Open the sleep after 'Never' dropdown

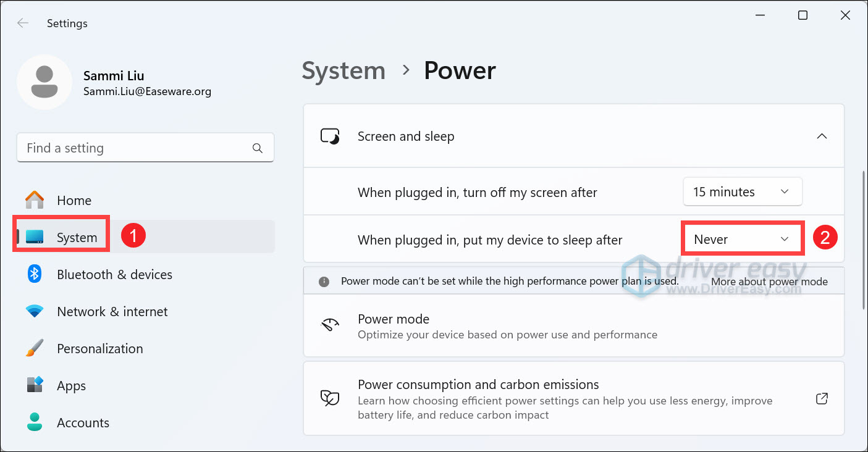742,239
